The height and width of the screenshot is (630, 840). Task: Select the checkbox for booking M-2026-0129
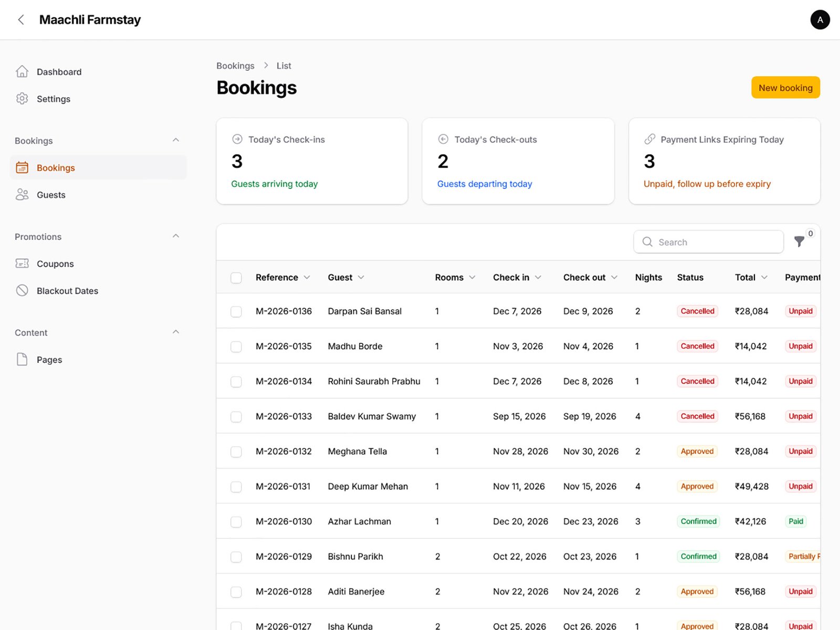[236, 556]
